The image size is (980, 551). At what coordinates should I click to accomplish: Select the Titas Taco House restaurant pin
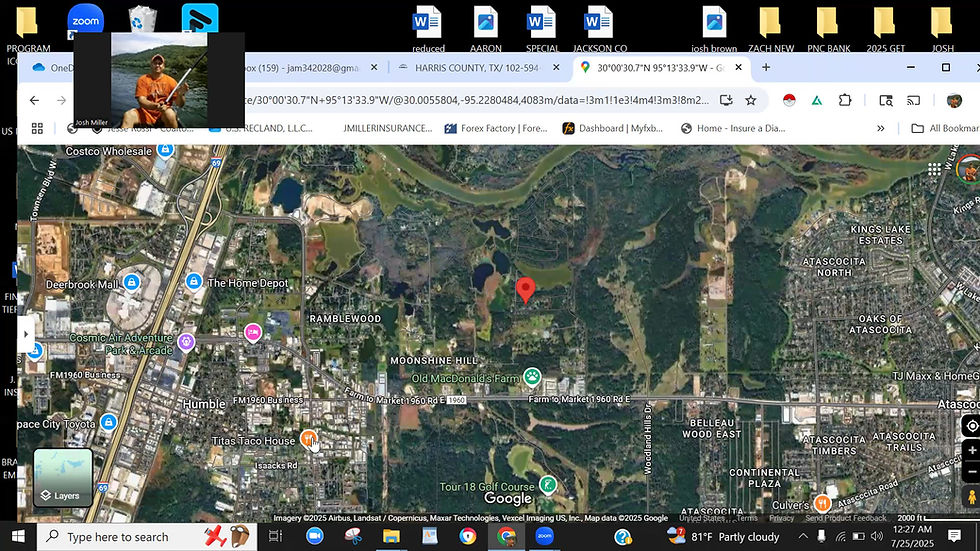pyautogui.click(x=308, y=439)
